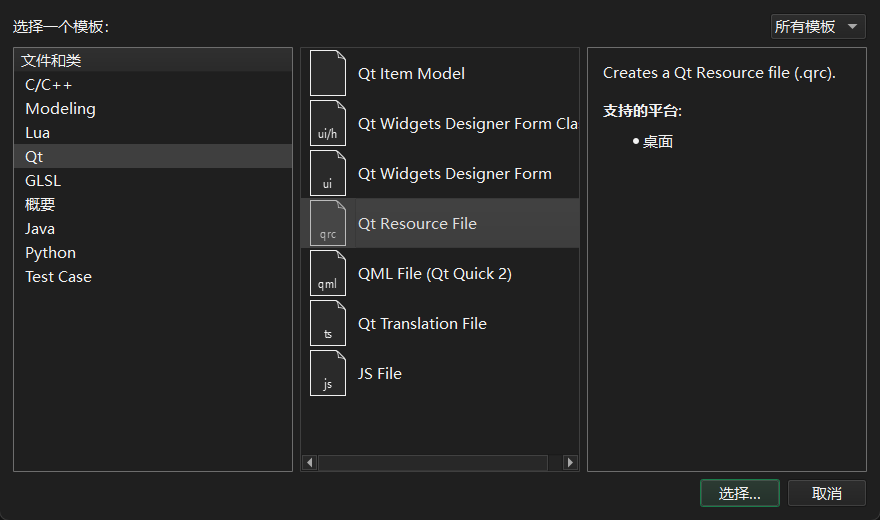Open the 所有模板 template filter dropdown
Viewport: 880px width, 520px height.
818,26
